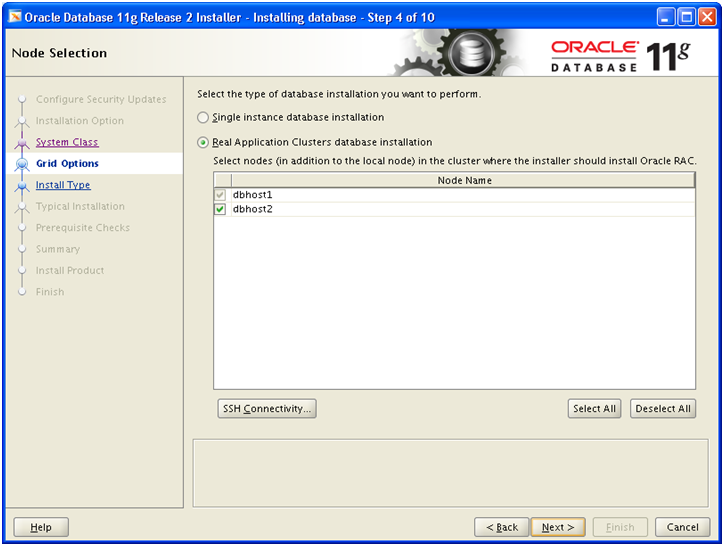Click the Deselect All button

(663, 408)
